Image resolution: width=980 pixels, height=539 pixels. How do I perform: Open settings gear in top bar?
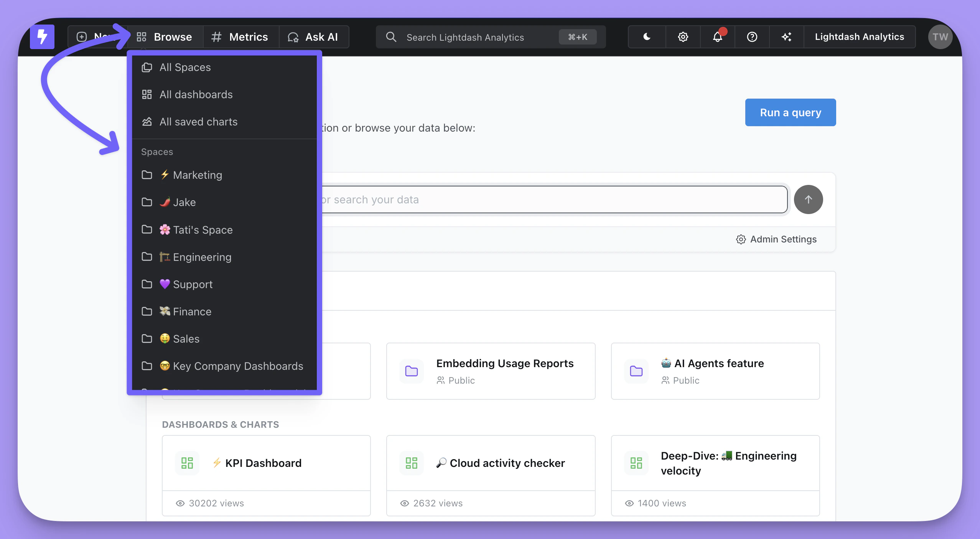[683, 37]
